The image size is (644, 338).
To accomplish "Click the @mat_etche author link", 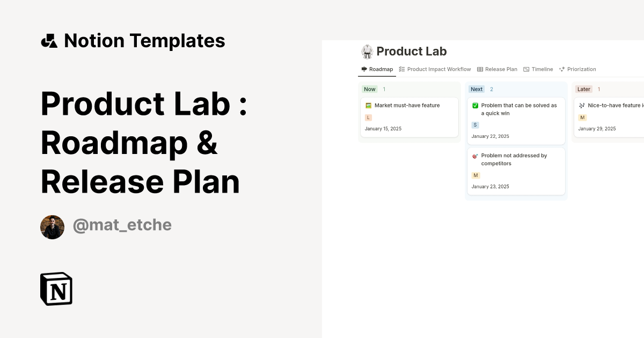I will coord(122,224).
